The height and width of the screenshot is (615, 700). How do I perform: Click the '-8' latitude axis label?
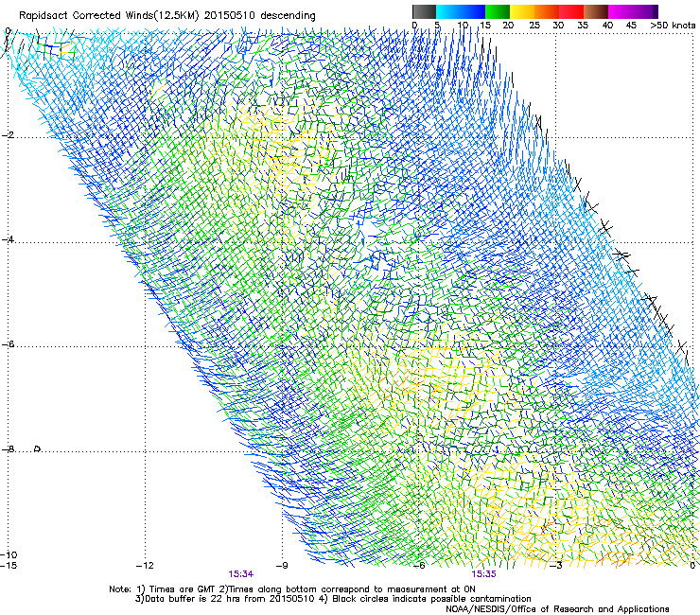point(8,449)
